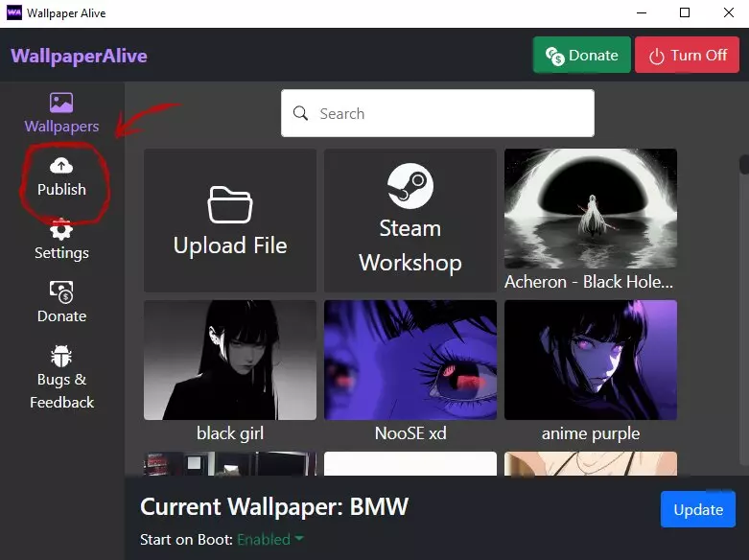The image size is (749, 560).
Task: Click the Steam logo icon
Action: (410, 186)
